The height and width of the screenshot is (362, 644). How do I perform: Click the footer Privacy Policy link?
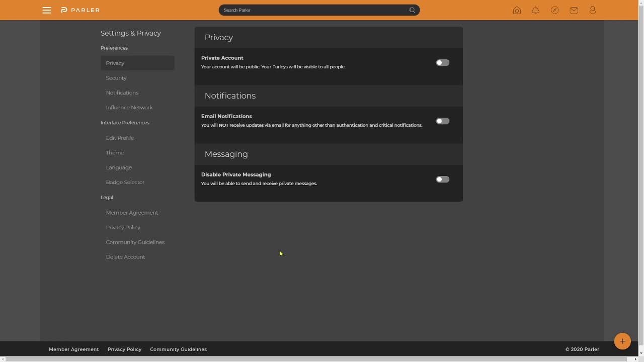pos(124,349)
